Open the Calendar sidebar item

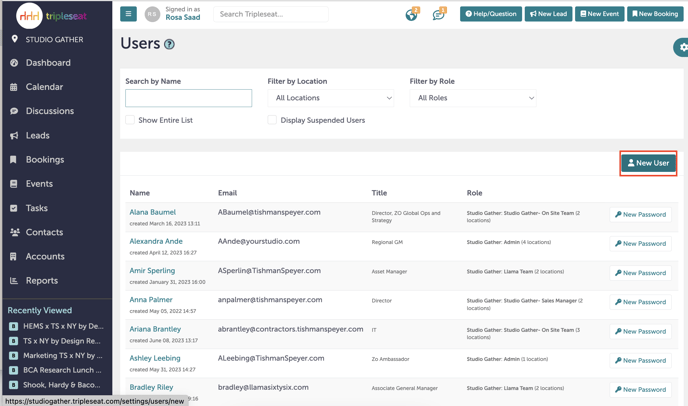pyautogui.click(x=45, y=87)
